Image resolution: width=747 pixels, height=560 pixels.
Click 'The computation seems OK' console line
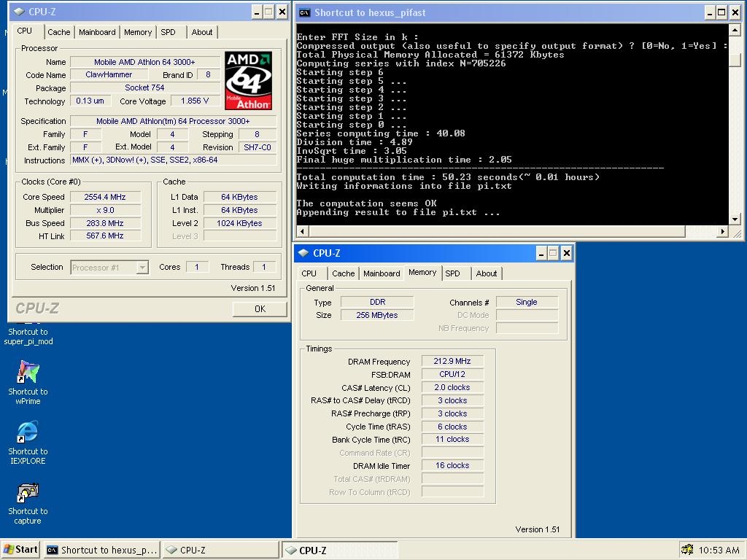(366, 203)
